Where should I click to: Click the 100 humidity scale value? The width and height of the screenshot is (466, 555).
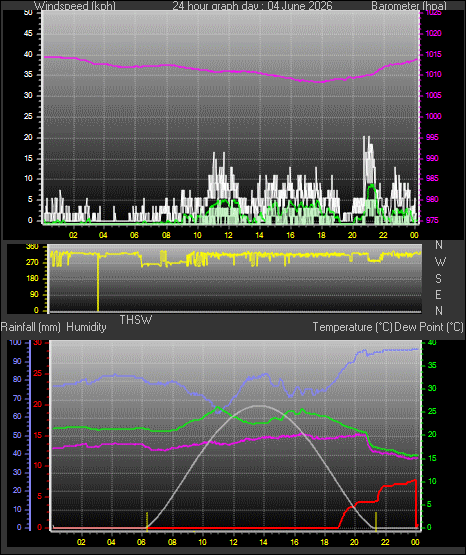click(x=16, y=342)
